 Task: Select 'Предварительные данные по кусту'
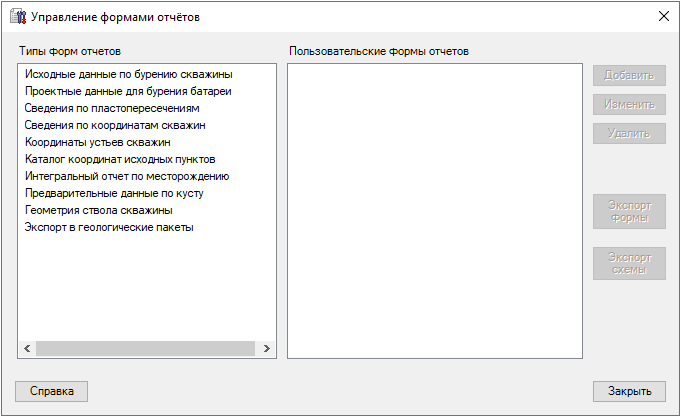click(114, 193)
